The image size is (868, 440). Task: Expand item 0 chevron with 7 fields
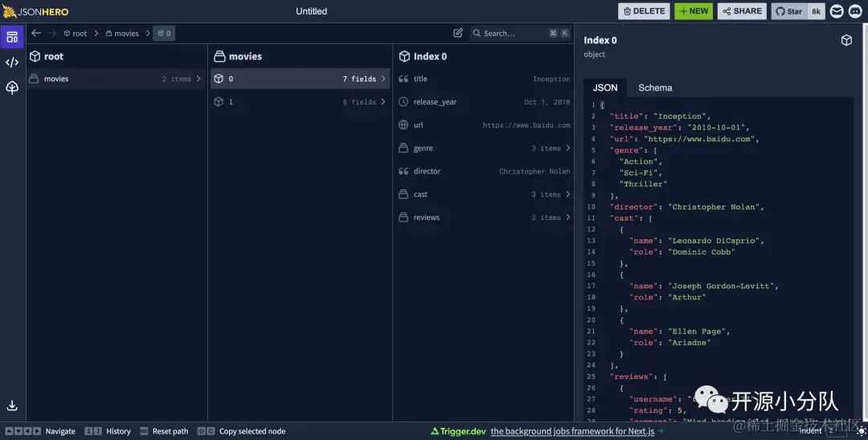(383, 79)
